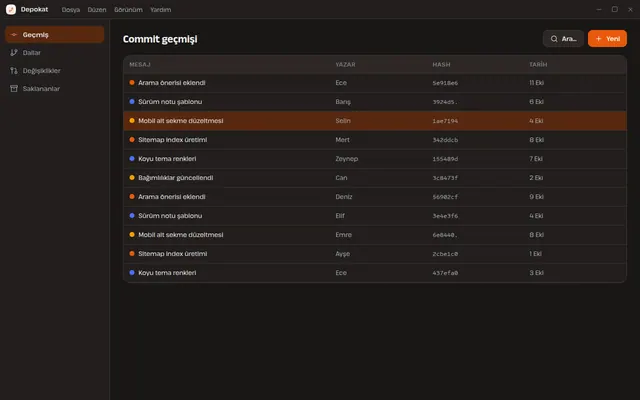
Task: Click orange dot on the 5e918e6 row
Action: click(x=132, y=82)
